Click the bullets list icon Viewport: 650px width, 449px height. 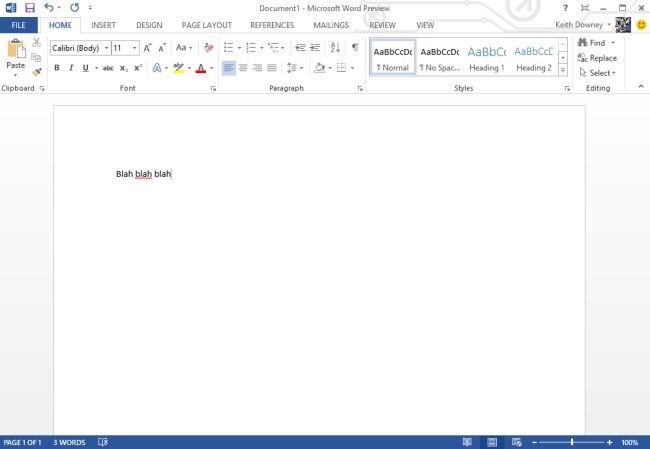click(228, 48)
